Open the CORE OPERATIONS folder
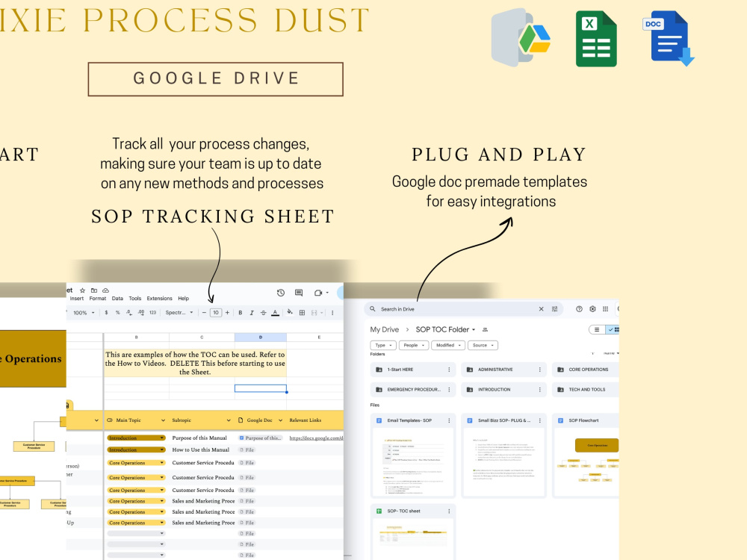The height and width of the screenshot is (560, 747). pyautogui.click(x=586, y=370)
